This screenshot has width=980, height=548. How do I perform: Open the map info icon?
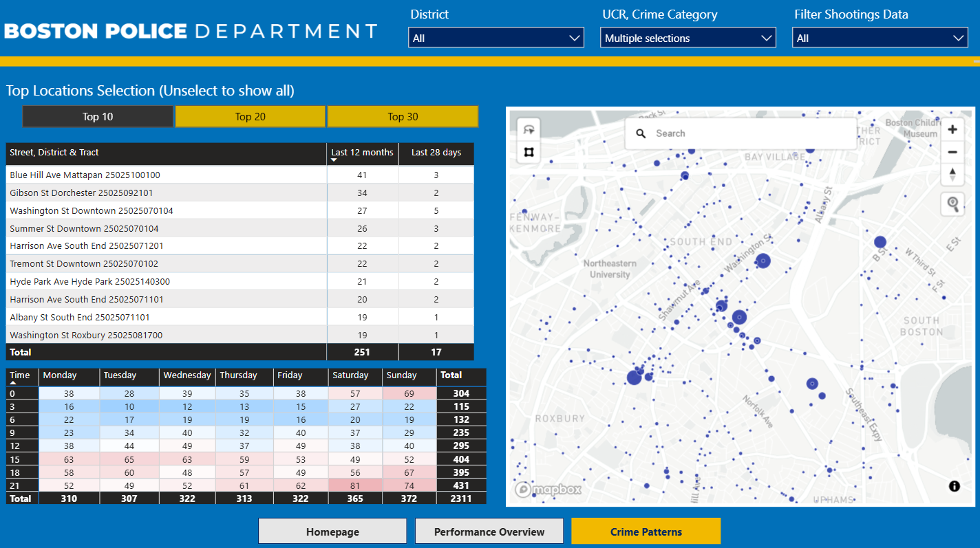(x=954, y=486)
